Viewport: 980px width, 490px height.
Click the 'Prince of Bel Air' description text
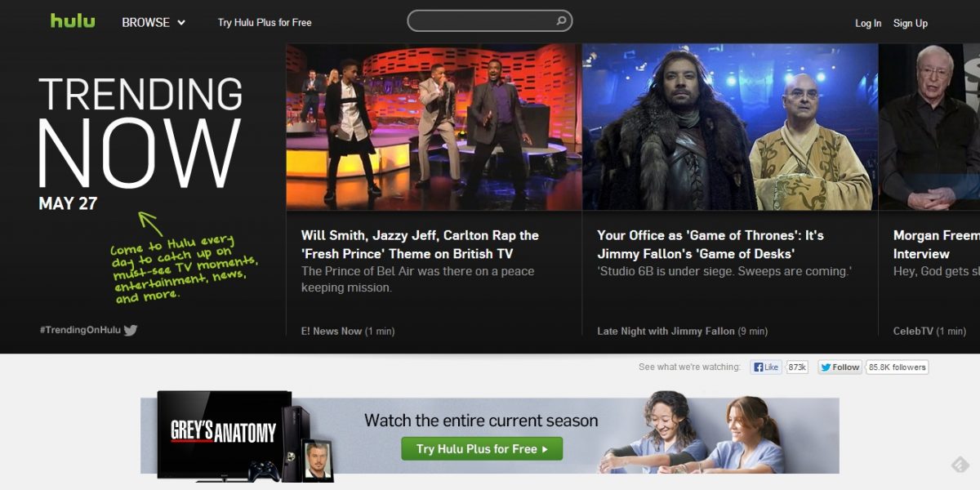(x=417, y=279)
